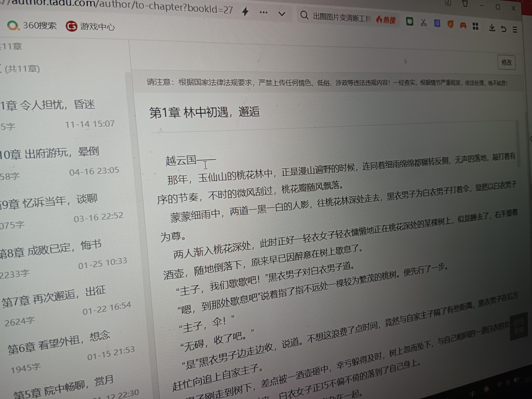Mute audio via the speaker tray icon

pos(507,382)
